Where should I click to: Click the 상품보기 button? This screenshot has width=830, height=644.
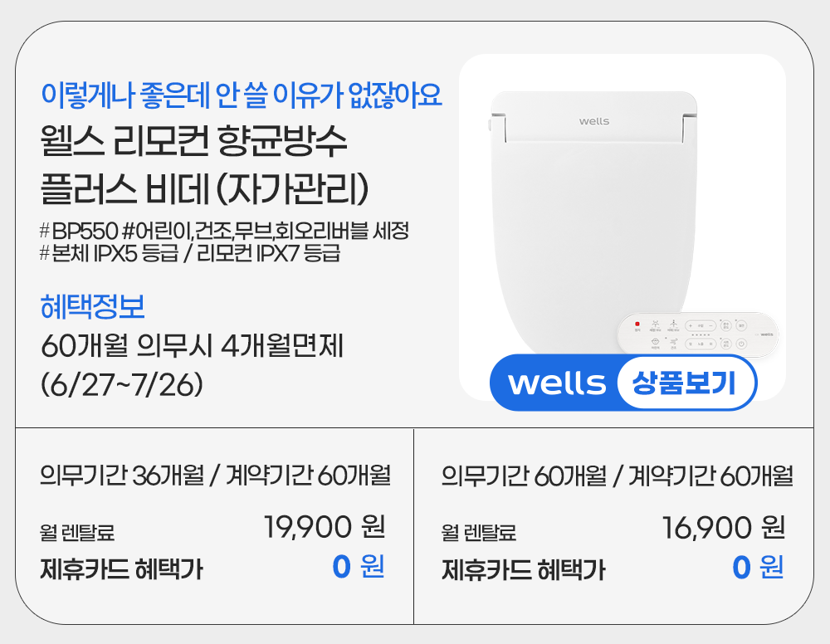click(x=686, y=383)
